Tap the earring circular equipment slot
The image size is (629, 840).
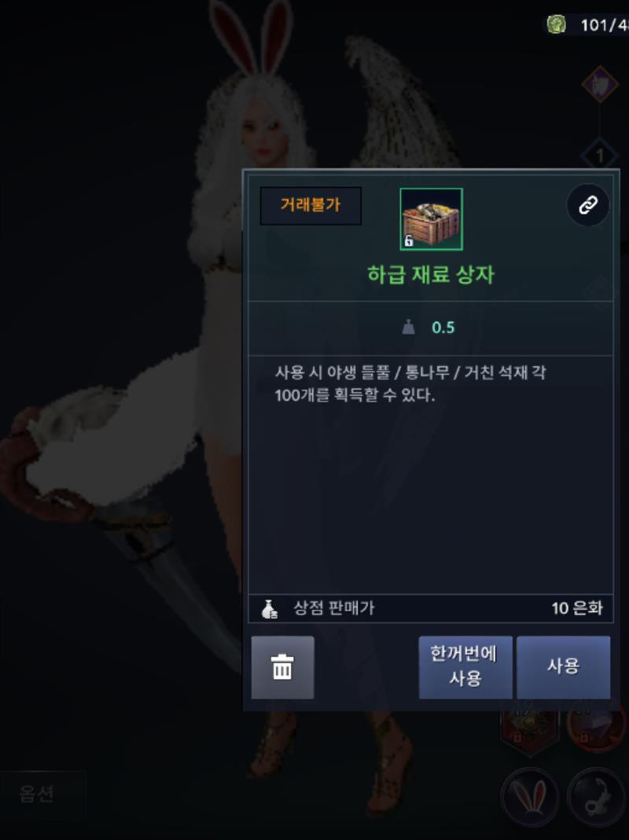(597, 795)
